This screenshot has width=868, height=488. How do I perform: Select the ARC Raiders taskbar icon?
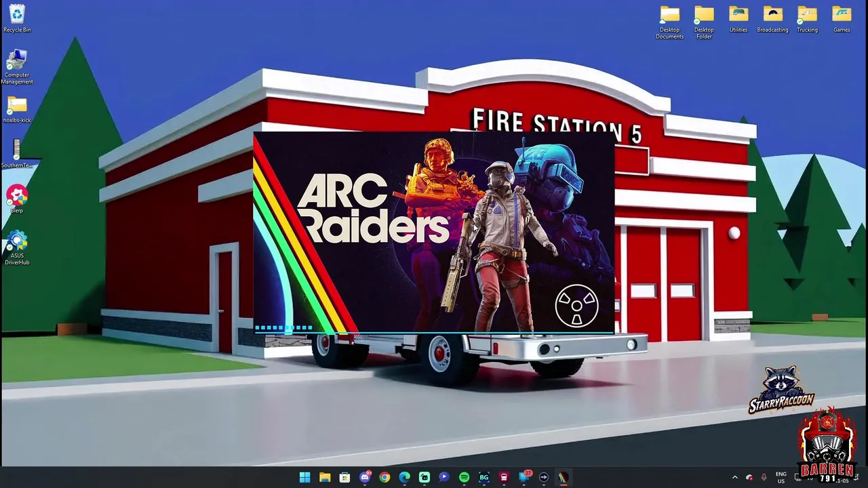click(563, 477)
